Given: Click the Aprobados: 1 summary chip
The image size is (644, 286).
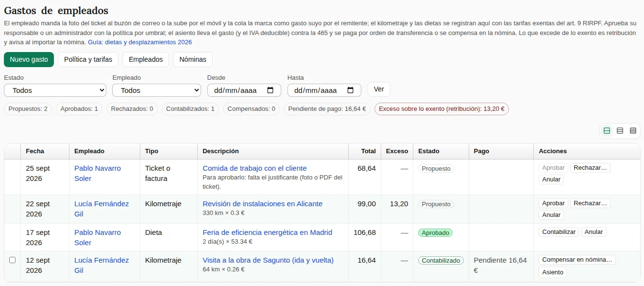Looking at the screenshot, I should pyautogui.click(x=79, y=109).
